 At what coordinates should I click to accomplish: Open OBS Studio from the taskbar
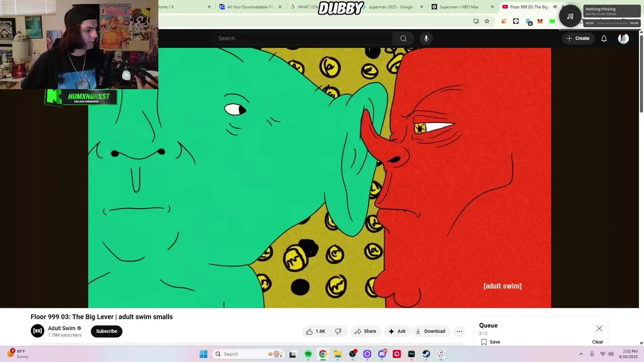click(x=352, y=354)
